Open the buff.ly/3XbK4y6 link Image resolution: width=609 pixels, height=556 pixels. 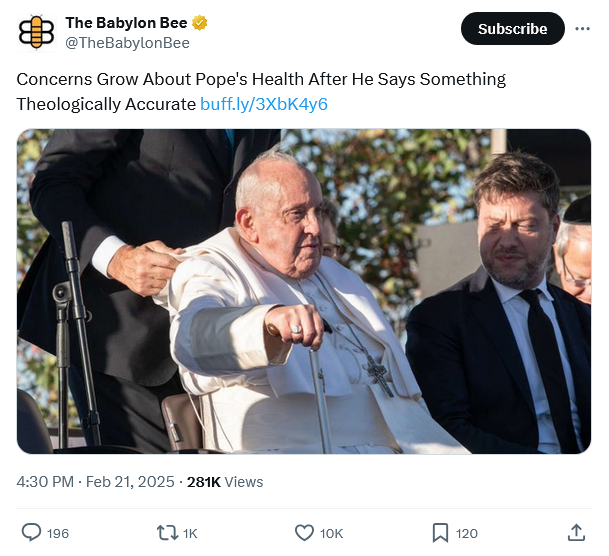[264, 104]
